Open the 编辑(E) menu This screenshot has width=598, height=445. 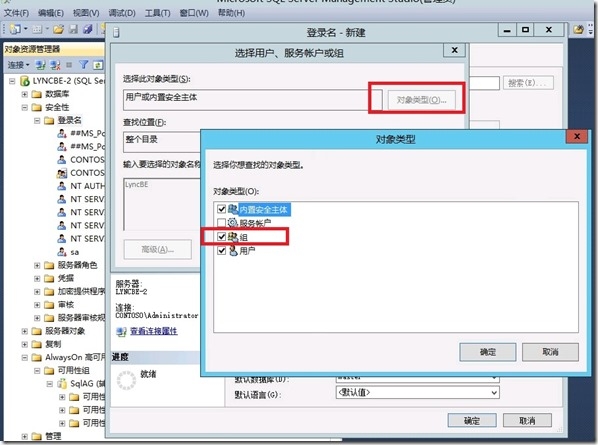point(51,13)
